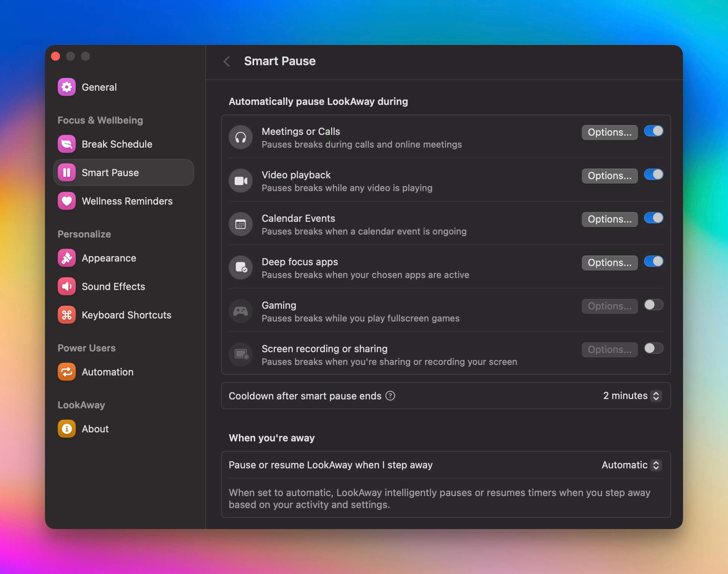This screenshot has width=728, height=574.
Task: Open the General settings icon
Action: pyautogui.click(x=66, y=87)
